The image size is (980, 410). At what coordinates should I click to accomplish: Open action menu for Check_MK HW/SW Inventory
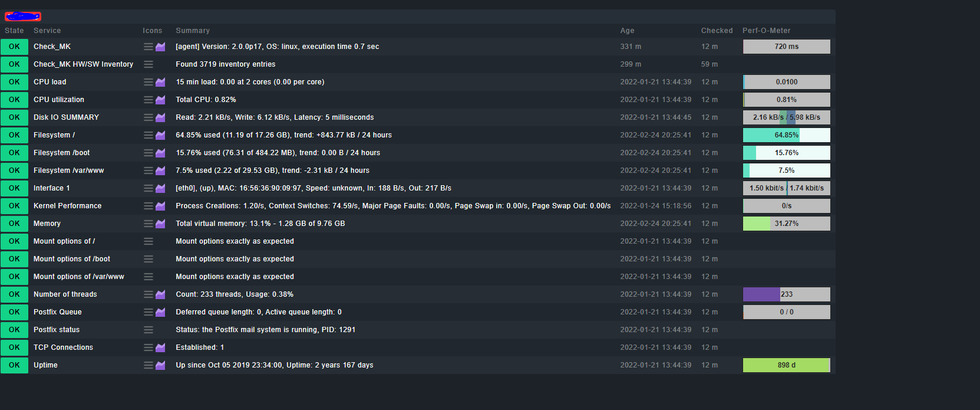[149, 64]
